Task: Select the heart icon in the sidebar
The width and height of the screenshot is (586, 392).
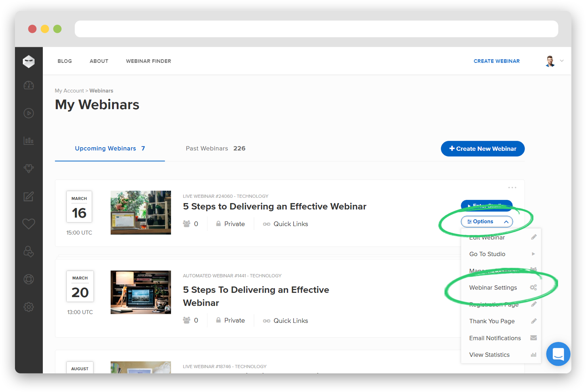Action: pos(29,224)
